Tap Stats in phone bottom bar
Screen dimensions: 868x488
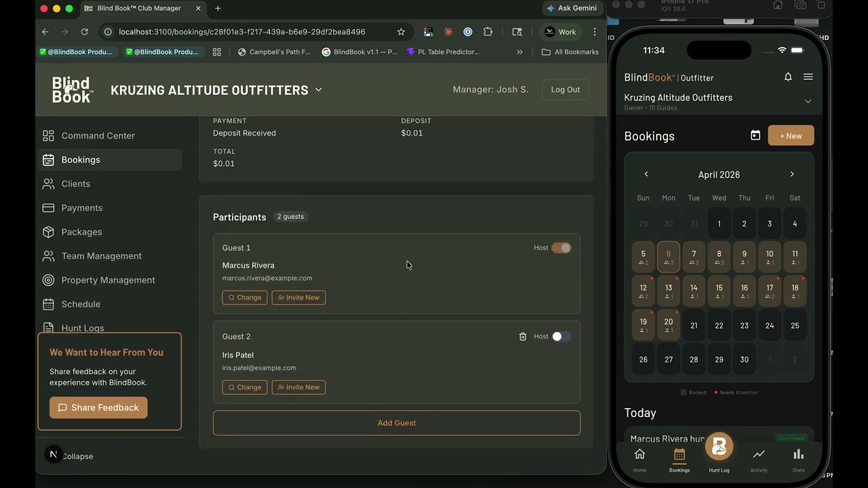798,460
